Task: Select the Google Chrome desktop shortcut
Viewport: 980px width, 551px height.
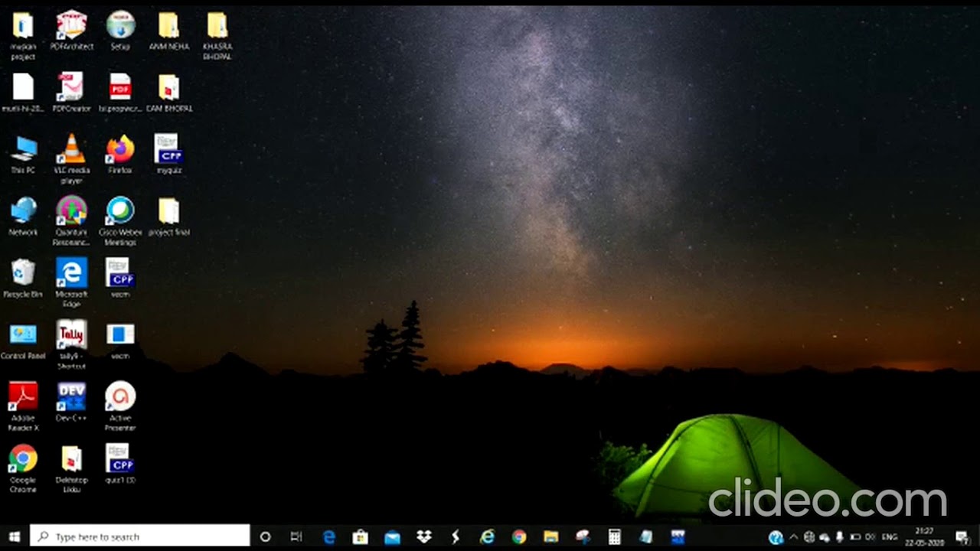Action: point(23,468)
